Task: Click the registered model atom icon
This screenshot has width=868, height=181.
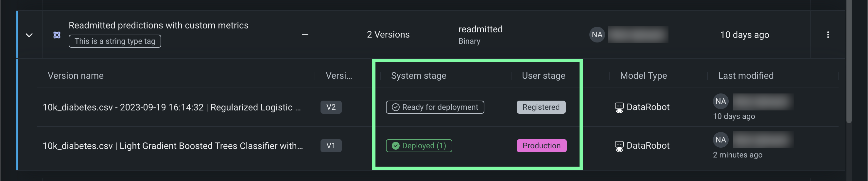Action: [x=57, y=35]
